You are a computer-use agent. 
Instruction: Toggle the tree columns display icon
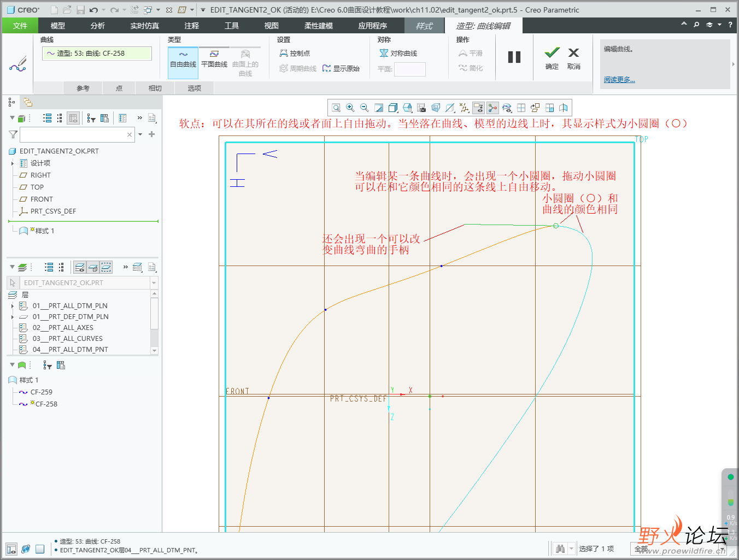click(x=73, y=118)
